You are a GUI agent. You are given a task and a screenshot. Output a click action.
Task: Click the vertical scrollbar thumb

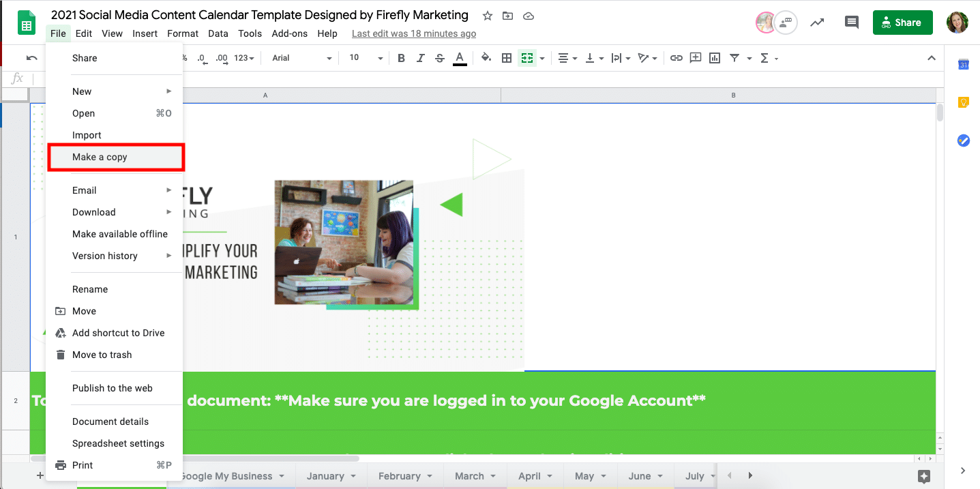coord(940,113)
